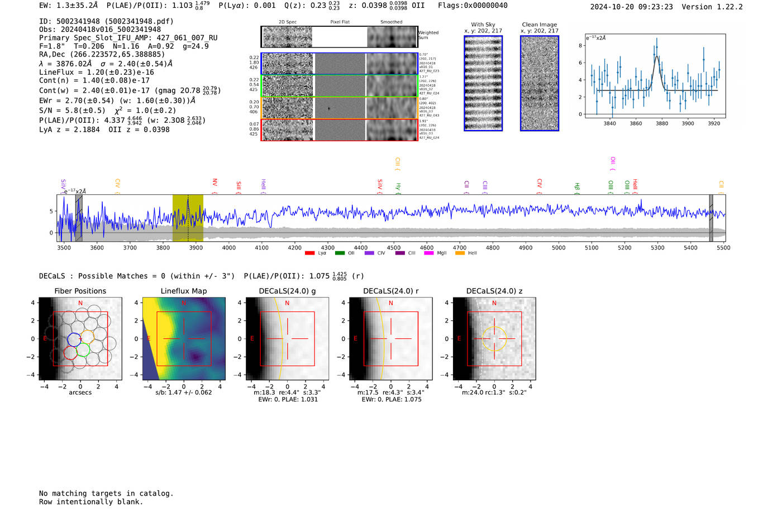The height and width of the screenshot is (532, 782).
Task: Click No matching targets in catalog text
Action: tap(106, 493)
